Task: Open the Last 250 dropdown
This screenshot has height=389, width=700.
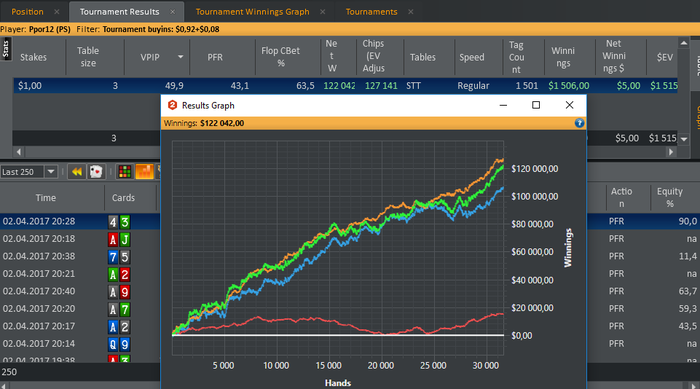Action: click(x=51, y=172)
